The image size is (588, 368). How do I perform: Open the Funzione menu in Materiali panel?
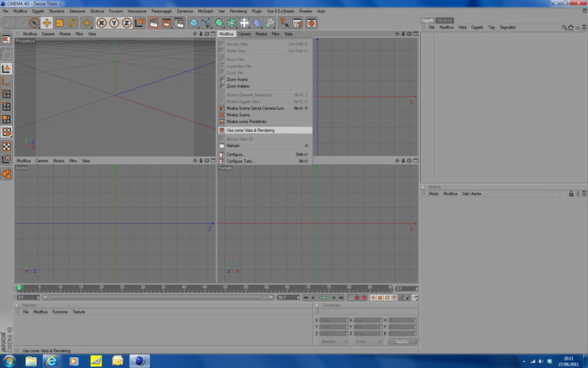coord(60,312)
